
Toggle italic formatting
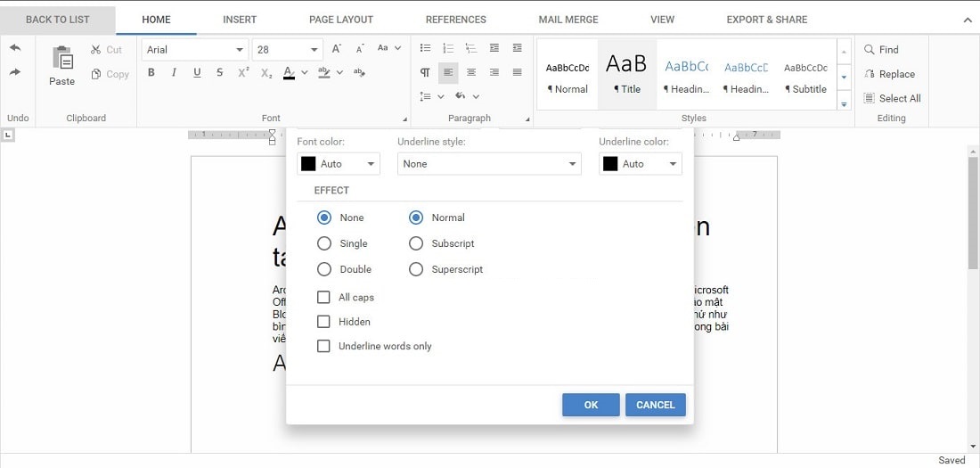pos(174,72)
